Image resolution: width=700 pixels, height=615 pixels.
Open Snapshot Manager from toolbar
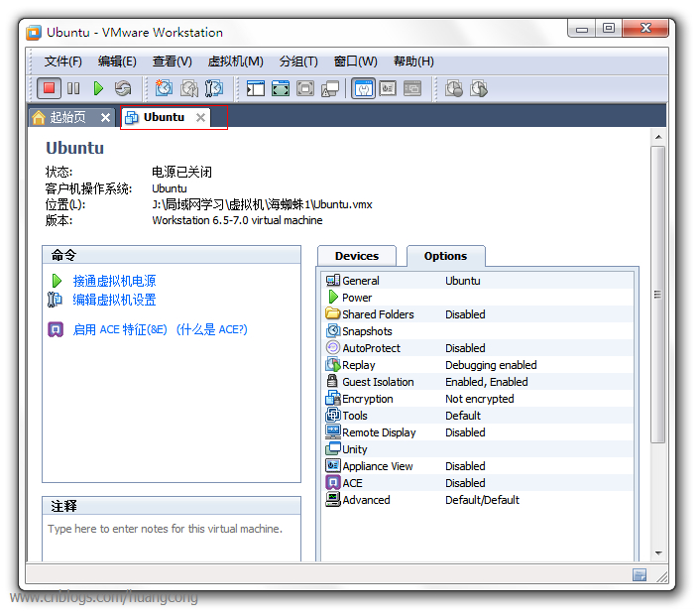214,88
